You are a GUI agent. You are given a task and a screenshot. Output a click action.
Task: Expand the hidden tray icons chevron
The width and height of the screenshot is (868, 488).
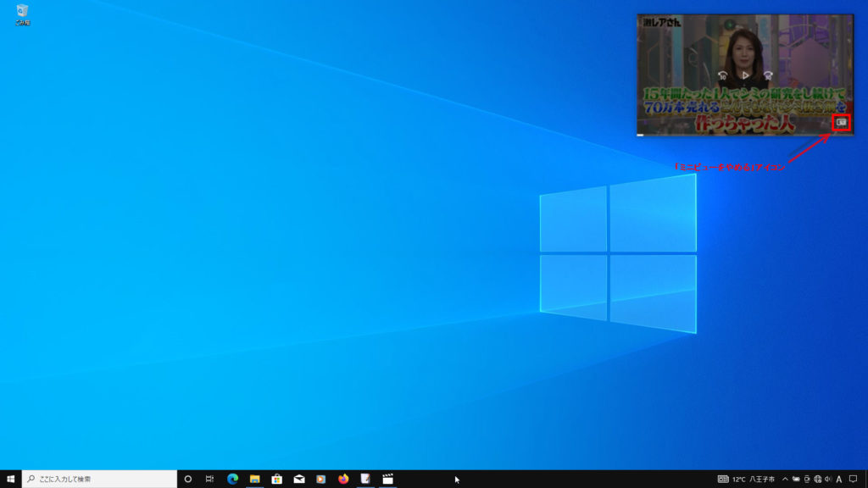click(785, 479)
